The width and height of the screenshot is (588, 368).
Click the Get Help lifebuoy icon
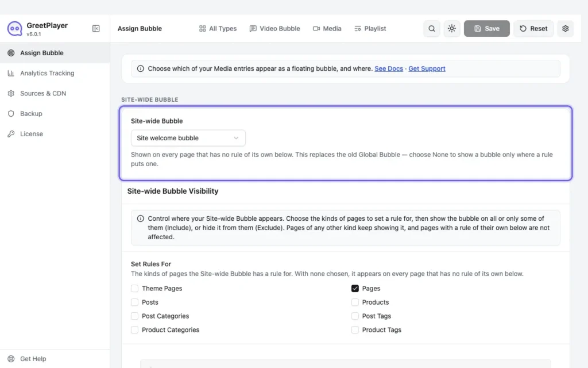click(x=11, y=359)
